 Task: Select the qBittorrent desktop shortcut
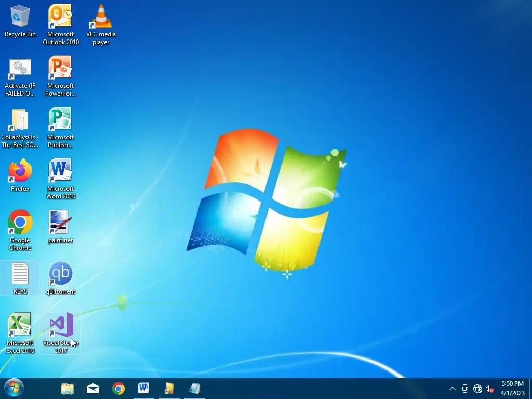pos(61,278)
